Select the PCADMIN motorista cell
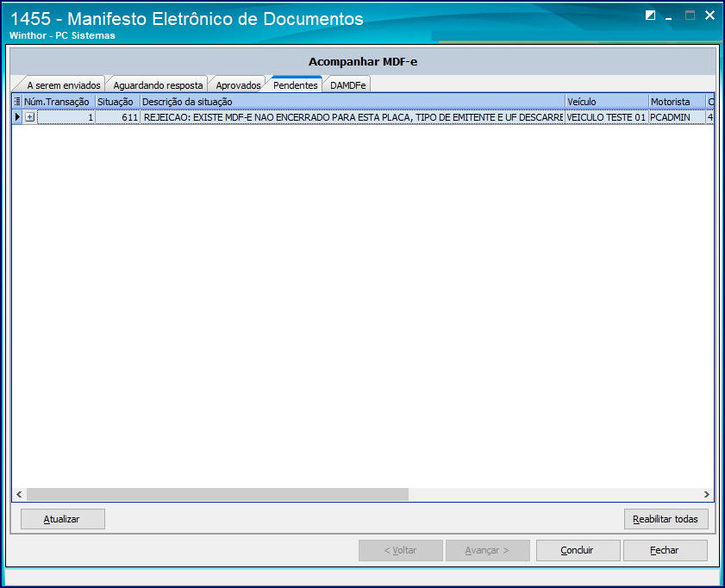 [x=678, y=117]
